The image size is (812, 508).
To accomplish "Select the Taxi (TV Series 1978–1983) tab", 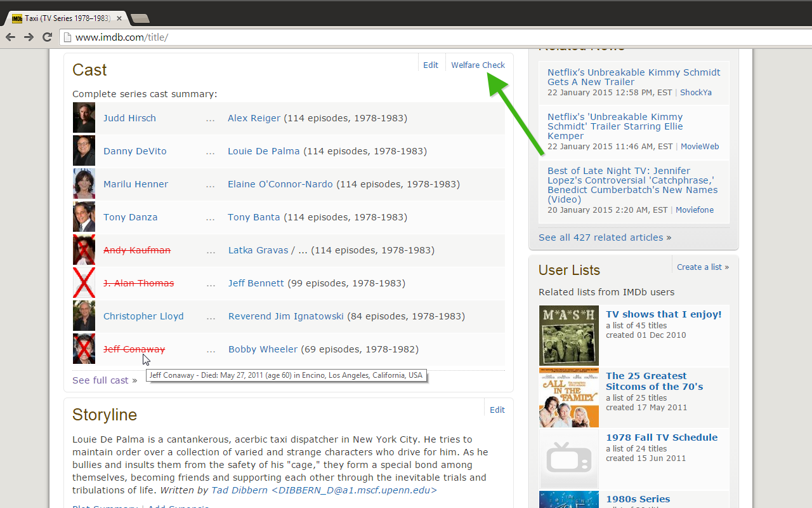I will tap(67, 18).
